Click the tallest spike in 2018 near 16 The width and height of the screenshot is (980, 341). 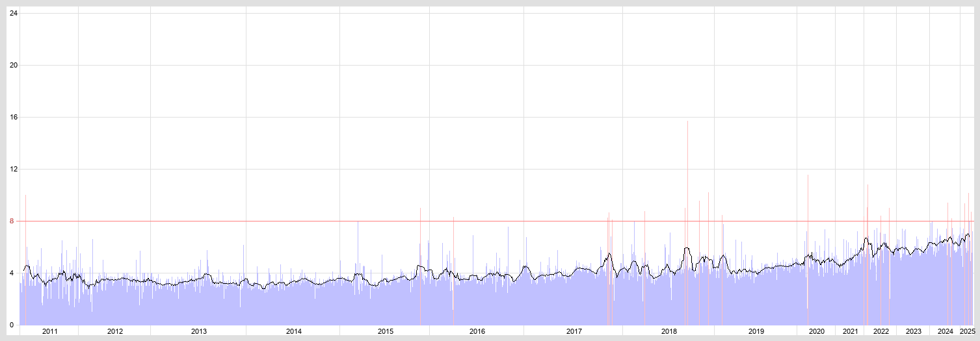click(687, 223)
